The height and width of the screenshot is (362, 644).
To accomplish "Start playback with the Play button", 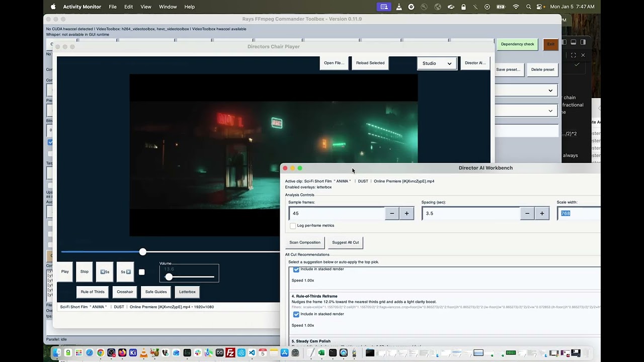I will coord(65,271).
